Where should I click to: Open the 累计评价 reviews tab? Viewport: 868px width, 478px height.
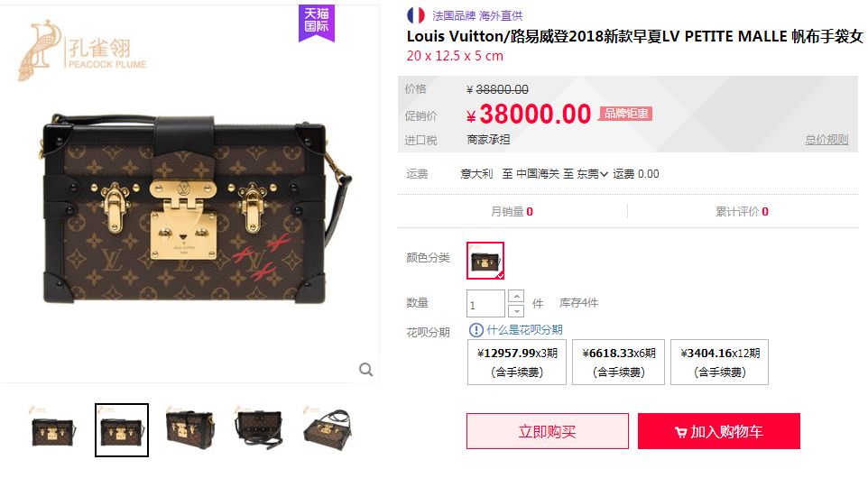tap(742, 211)
